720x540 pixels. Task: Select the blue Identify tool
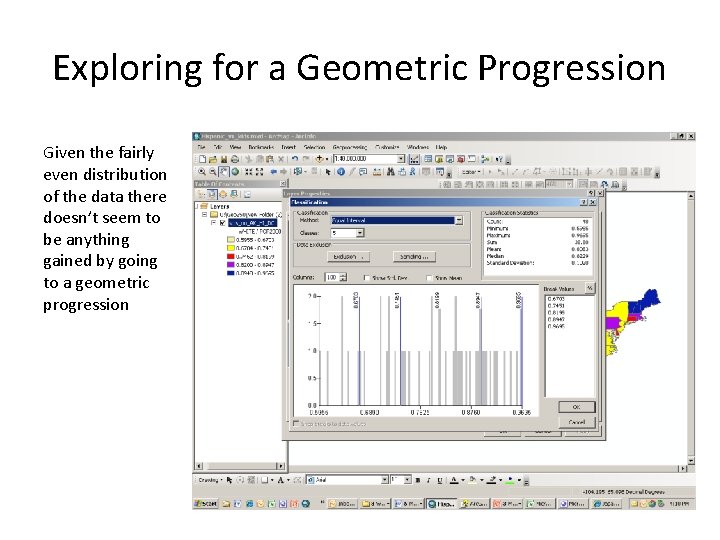click(x=341, y=172)
